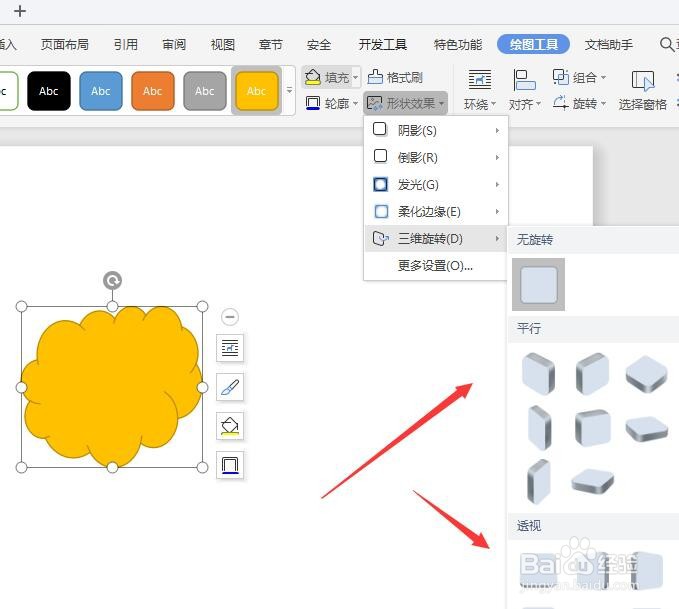Image resolution: width=679 pixels, height=609 pixels.
Task: Select the 绘图工具 tab
Action: (x=533, y=44)
